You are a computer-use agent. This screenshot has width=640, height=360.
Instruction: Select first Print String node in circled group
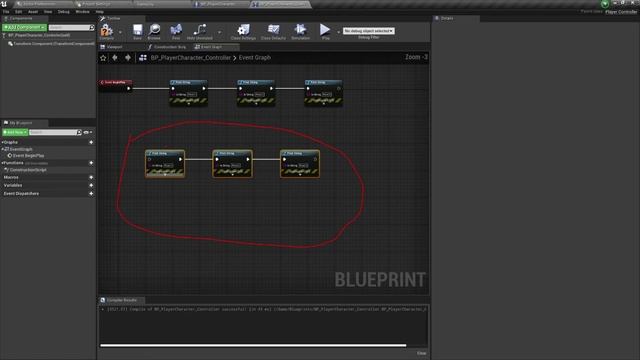(x=165, y=164)
